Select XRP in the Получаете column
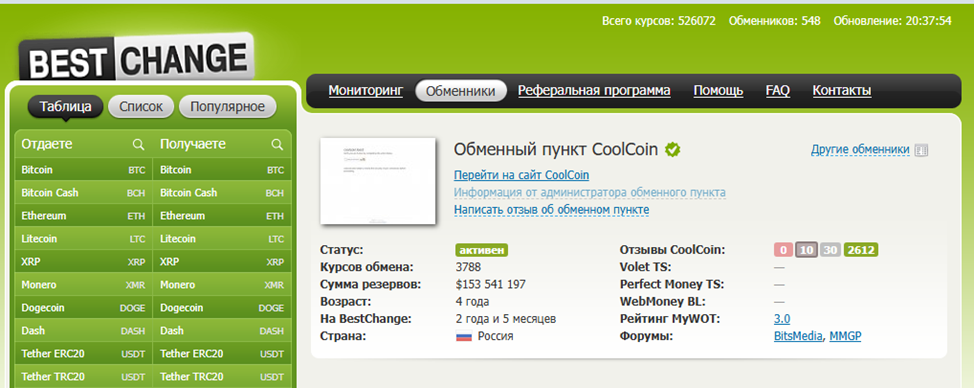 [222, 261]
